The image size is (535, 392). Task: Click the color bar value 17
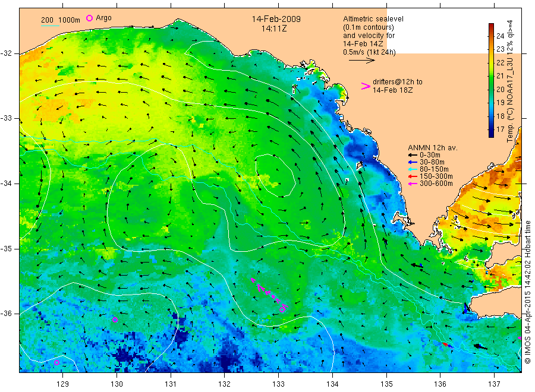pos(500,129)
